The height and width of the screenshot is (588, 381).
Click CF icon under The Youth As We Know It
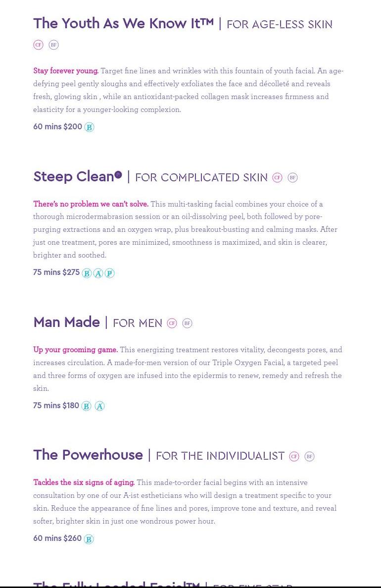(38, 45)
